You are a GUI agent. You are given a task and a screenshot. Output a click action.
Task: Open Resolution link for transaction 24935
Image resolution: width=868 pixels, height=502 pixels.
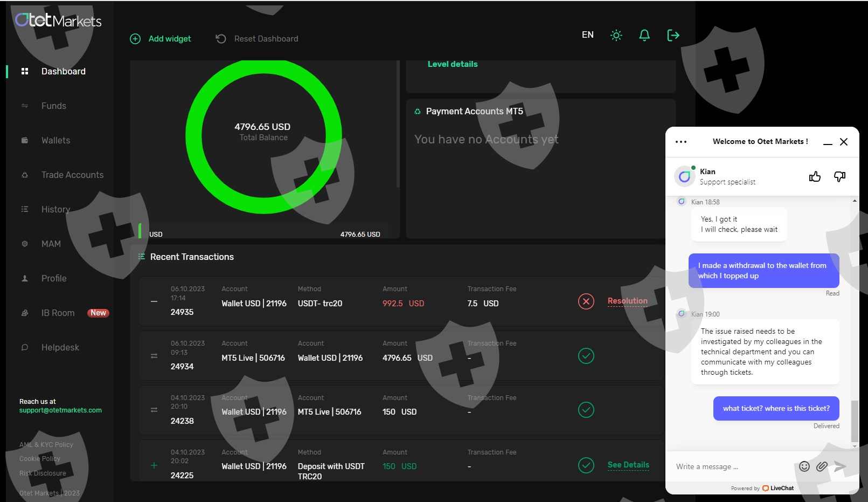click(627, 301)
